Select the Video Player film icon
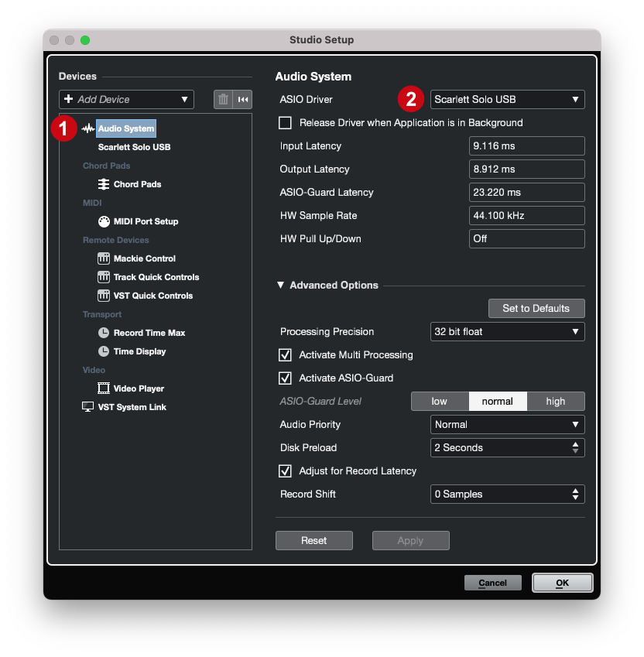The width and height of the screenshot is (644, 657). [x=104, y=388]
